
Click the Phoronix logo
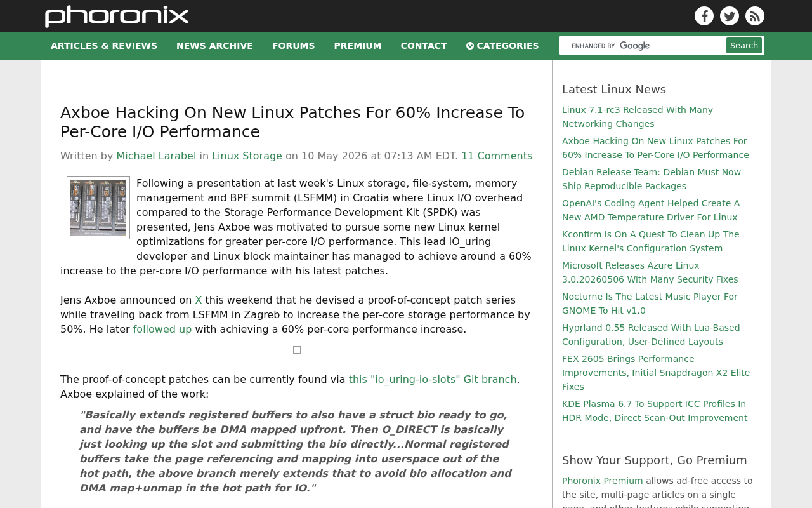click(117, 17)
